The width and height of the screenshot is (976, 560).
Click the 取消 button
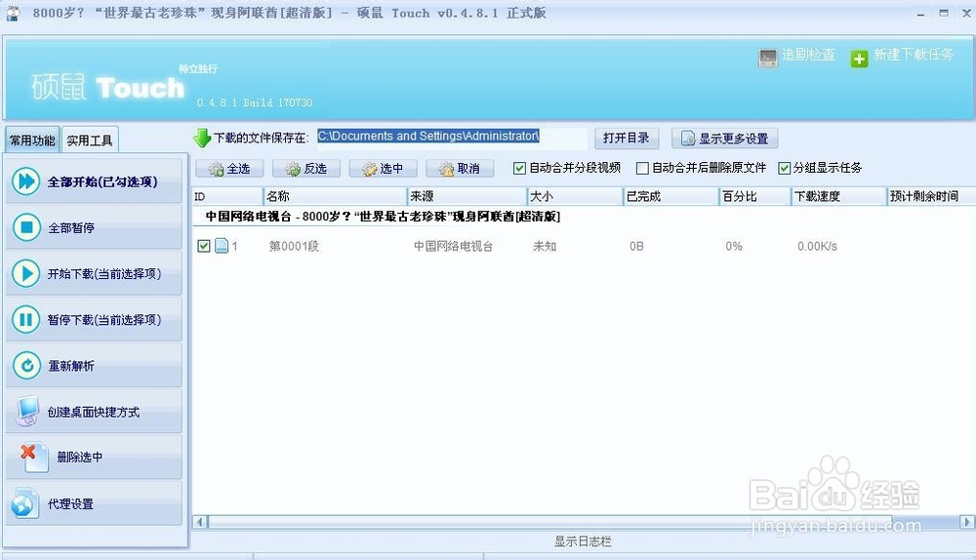[460, 169]
